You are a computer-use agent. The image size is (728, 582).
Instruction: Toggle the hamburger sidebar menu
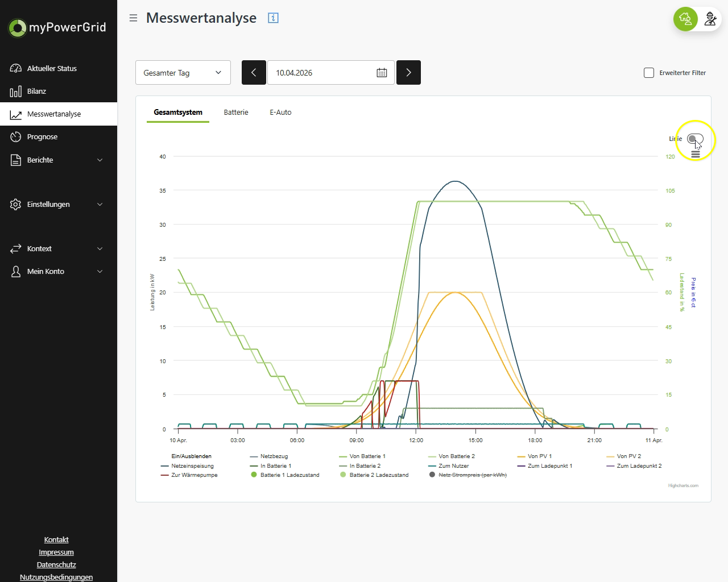point(133,18)
